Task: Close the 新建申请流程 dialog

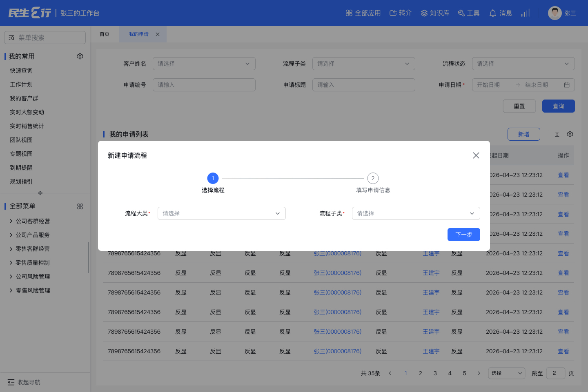Action: coord(476,155)
